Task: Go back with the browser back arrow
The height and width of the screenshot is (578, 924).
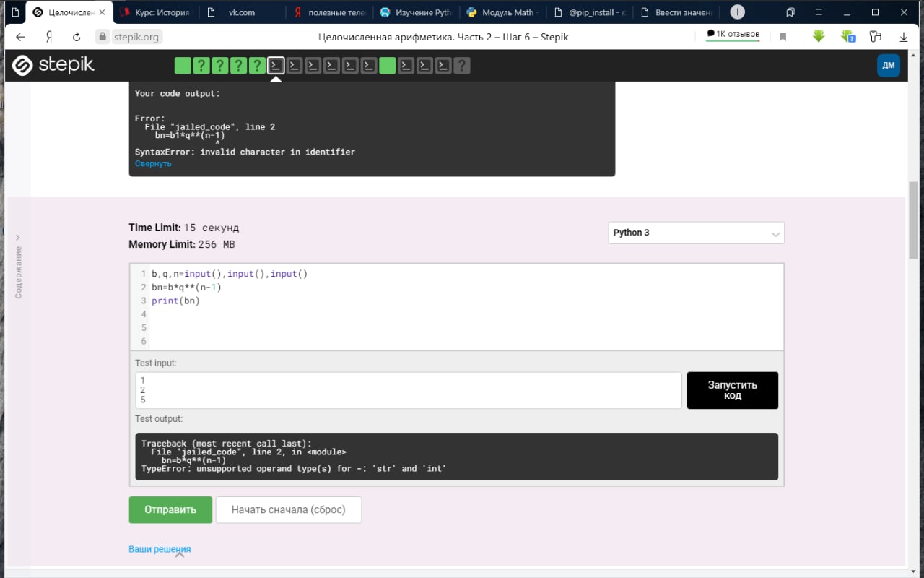Action: [20, 37]
